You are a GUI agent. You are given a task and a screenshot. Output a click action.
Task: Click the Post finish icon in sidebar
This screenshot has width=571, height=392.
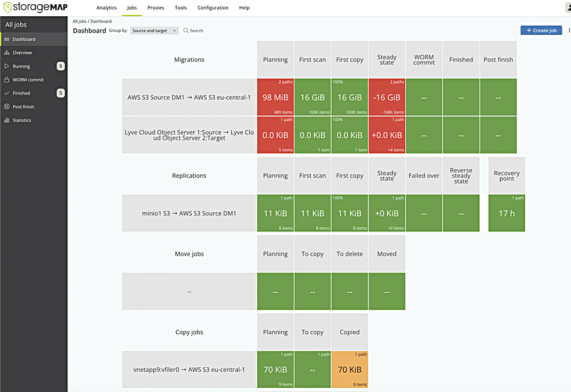click(7, 106)
